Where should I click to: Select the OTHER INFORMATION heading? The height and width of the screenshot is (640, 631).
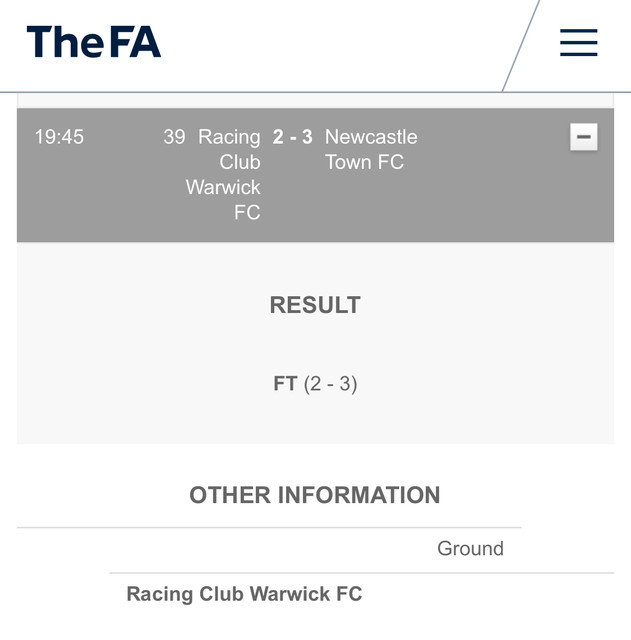(x=315, y=495)
